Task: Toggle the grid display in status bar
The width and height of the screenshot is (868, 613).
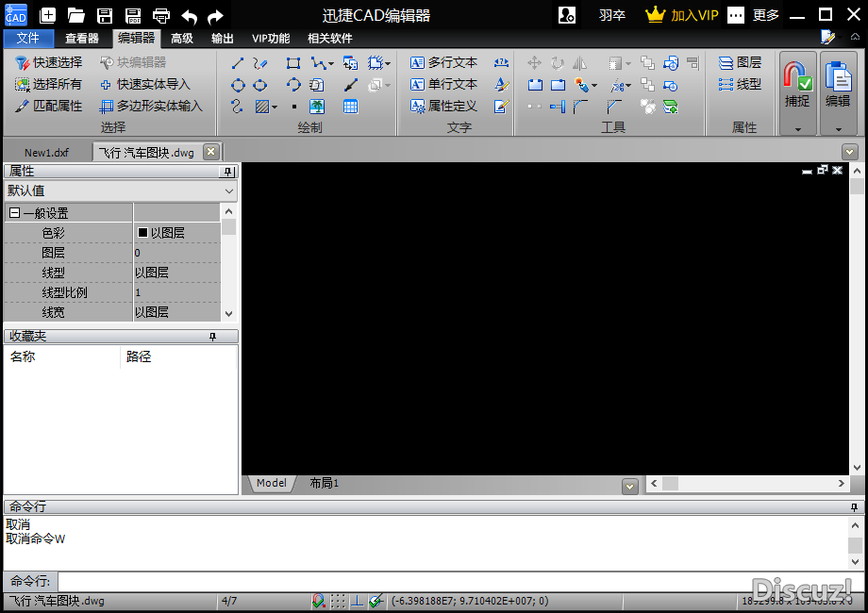Action: (x=338, y=601)
